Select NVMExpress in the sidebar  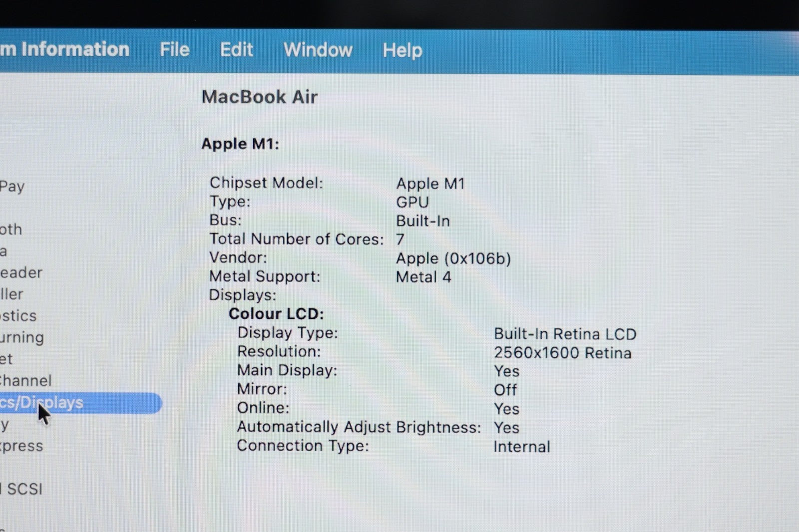point(21,446)
